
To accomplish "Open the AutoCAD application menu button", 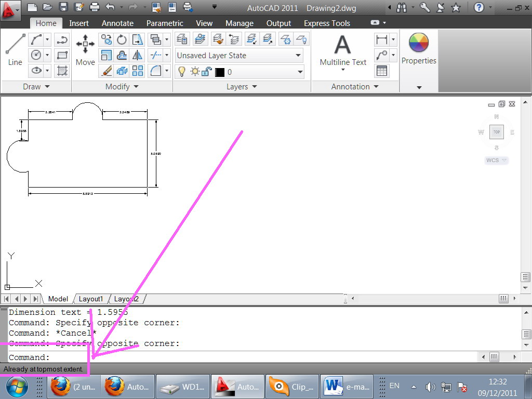I will pyautogui.click(x=9, y=10).
